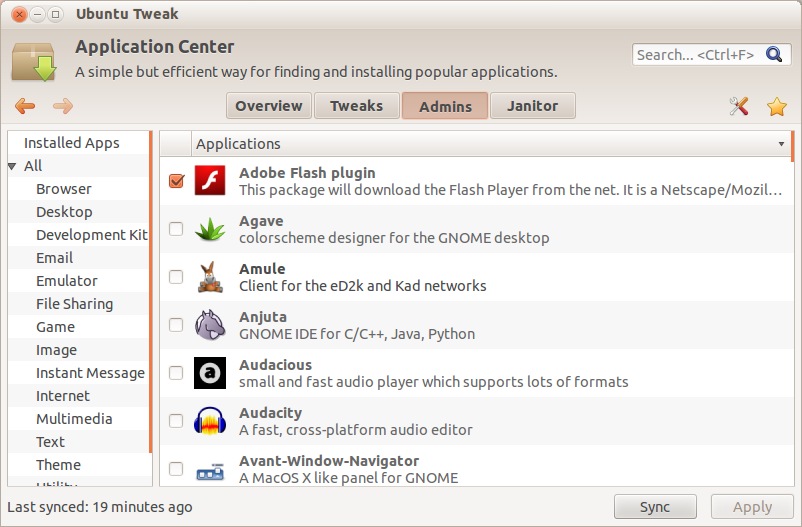Image resolution: width=802 pixels, height=527 pixels.
Task: Click the search magnifier icon
Action: coord(773,54)
